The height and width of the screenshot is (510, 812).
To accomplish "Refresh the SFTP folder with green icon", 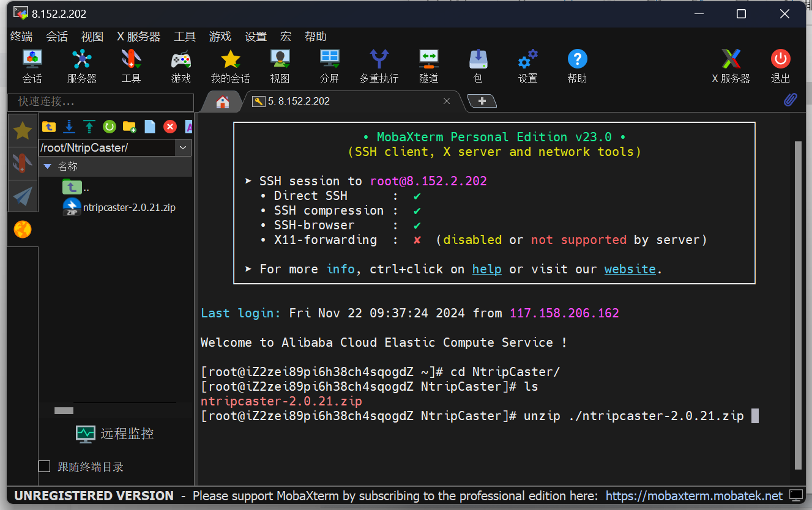I will (110, 127).
